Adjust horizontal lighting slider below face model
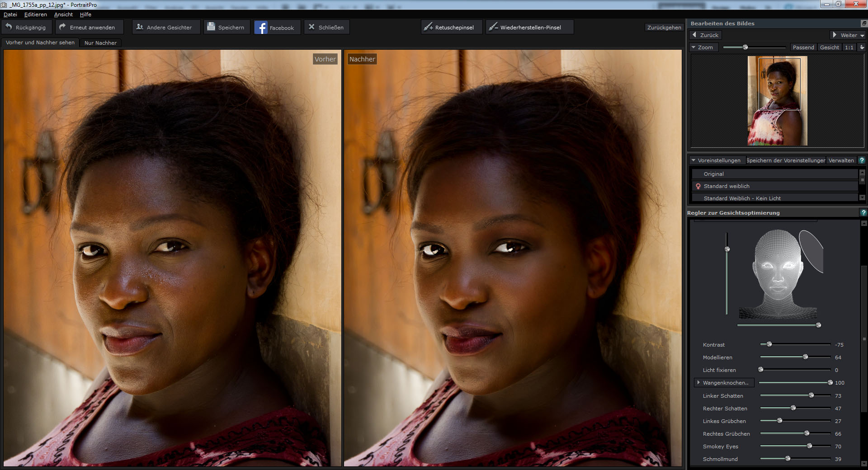Screen dimensions: 868x470 pyautogui.click(x=818, y=325)
